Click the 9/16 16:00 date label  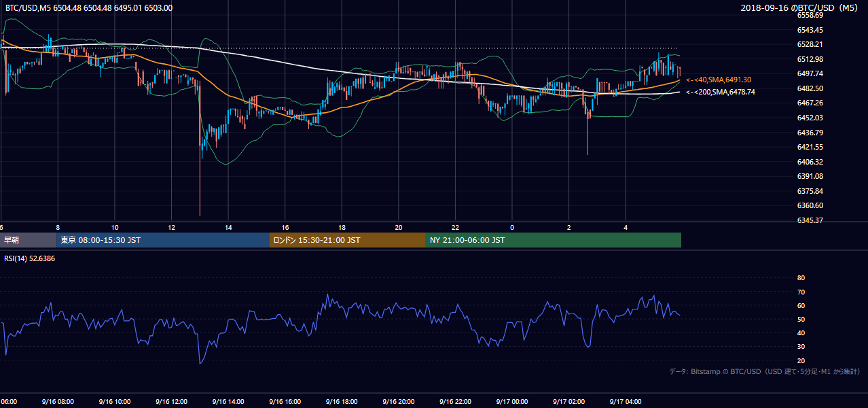[285, 401]
